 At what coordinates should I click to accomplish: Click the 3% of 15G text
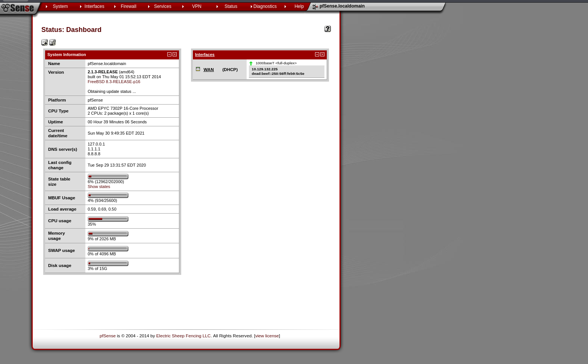point(97,268)
